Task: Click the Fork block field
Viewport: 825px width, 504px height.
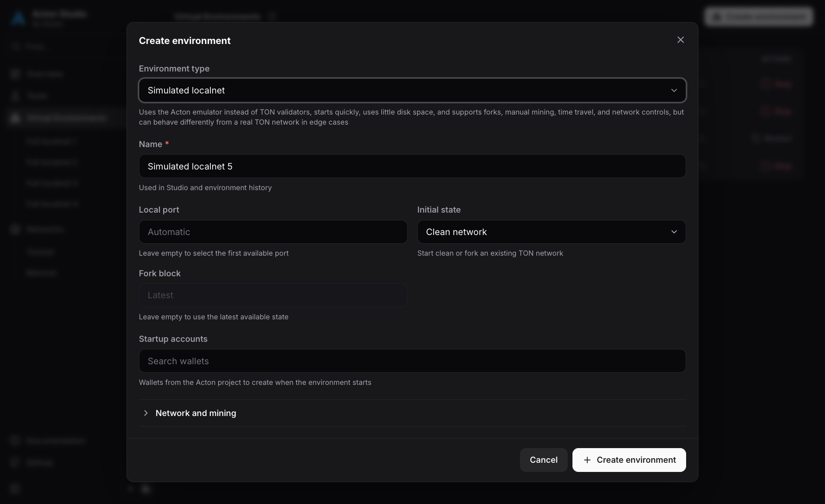Action: coord(273,295)
